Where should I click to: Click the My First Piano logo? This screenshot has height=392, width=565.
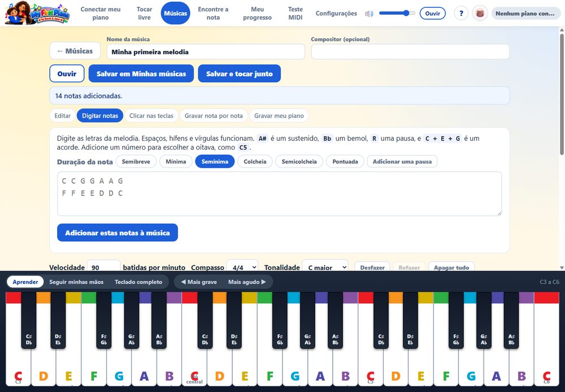(x=37, y=14)
